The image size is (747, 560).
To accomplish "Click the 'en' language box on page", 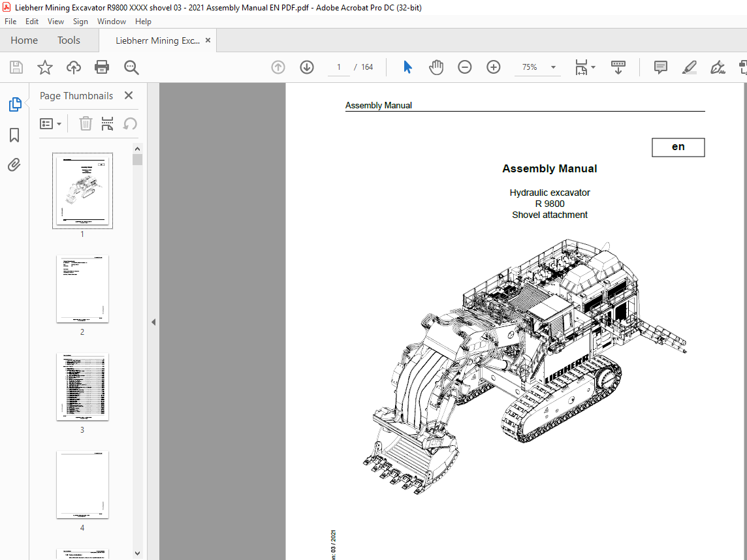I will (x=678, y=147).
